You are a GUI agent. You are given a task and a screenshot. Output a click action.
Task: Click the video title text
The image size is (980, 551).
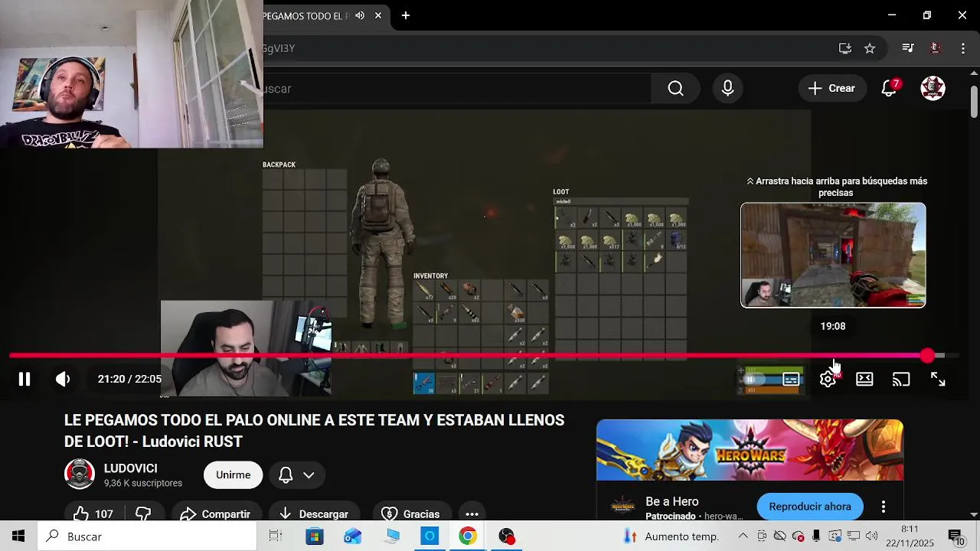(314, 431)
